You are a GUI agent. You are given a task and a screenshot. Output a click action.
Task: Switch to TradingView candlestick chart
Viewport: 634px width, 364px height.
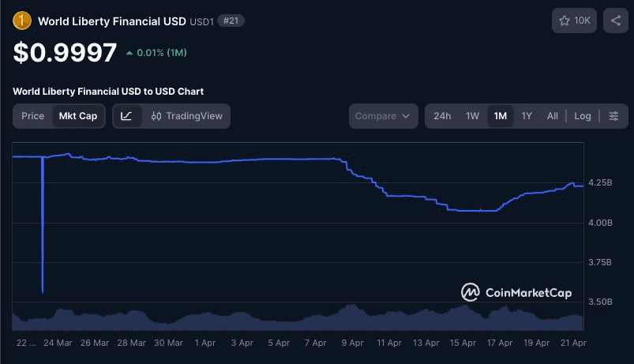coord(187,116)
